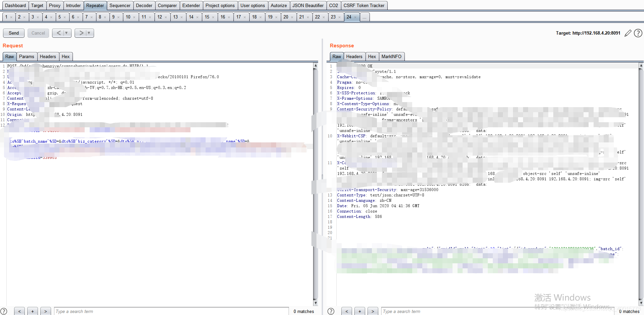Open the CSRF Token Tracker tab
644x315 pixels.
pos(364,5)
